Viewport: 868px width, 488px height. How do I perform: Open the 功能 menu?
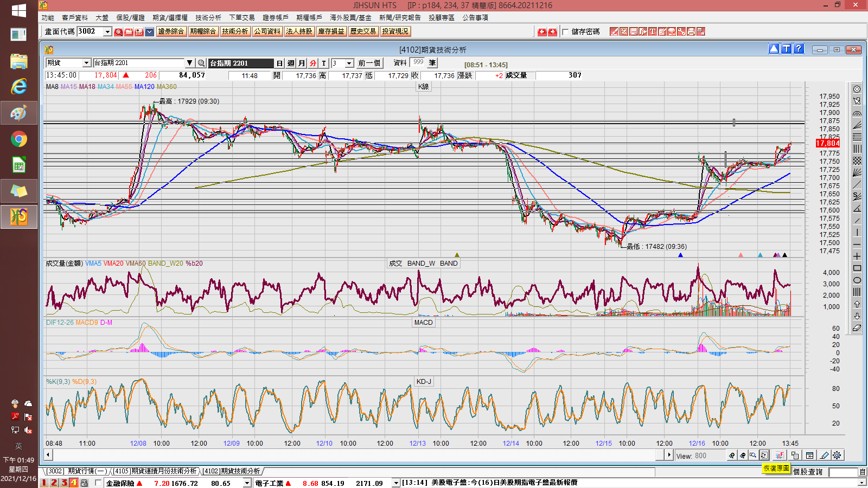48,18
